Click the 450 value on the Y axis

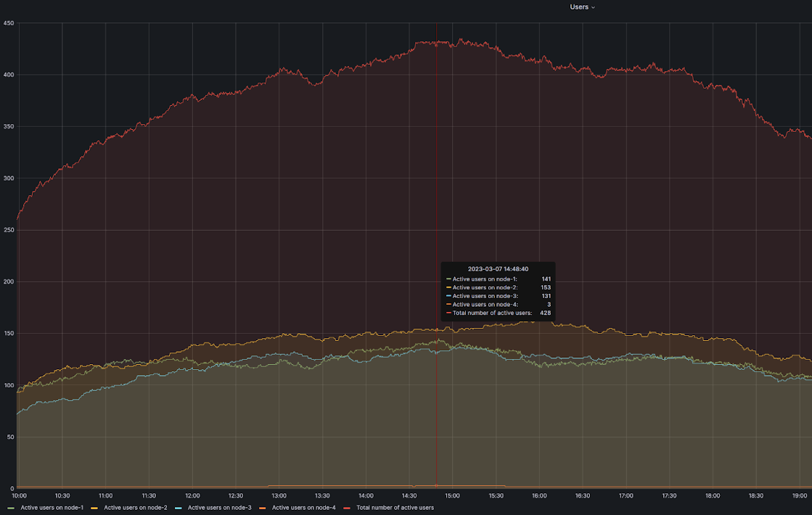point(9,23)
